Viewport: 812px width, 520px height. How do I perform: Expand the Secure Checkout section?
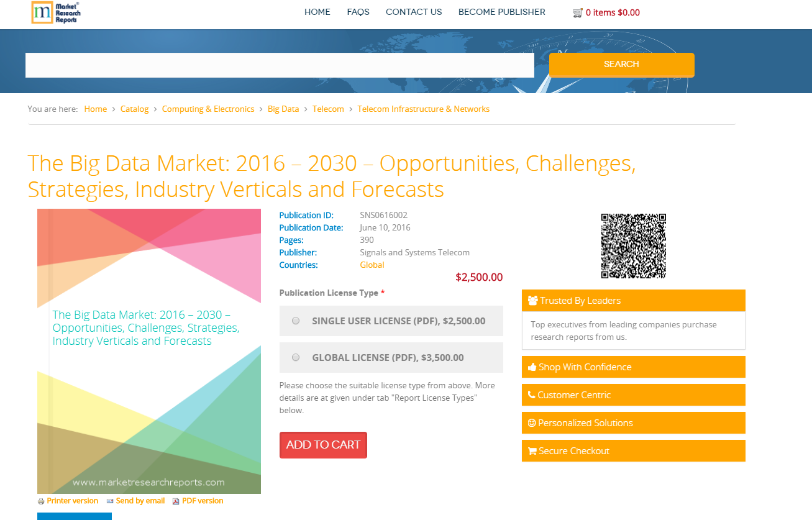(634, 451)
